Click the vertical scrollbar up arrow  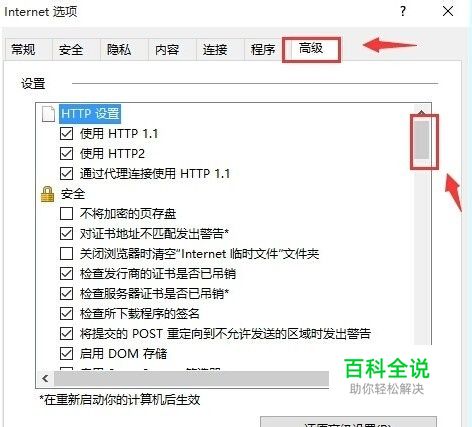point(422,112)
